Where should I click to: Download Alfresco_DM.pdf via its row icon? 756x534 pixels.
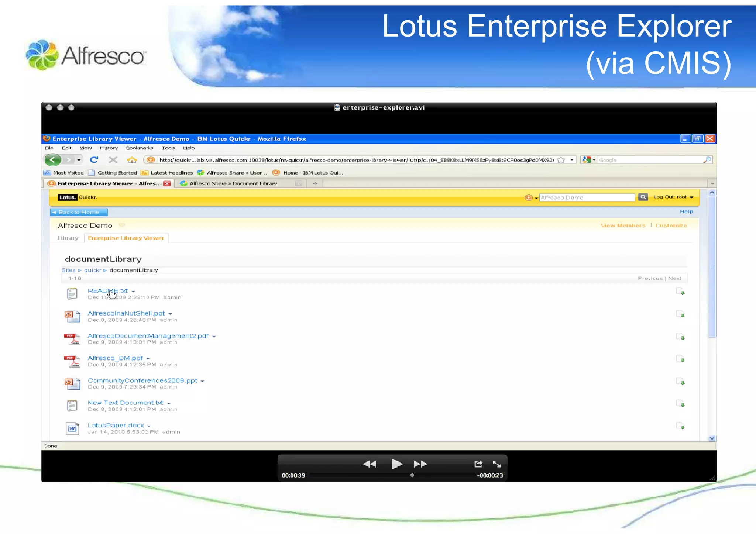(x=680, y=359)
